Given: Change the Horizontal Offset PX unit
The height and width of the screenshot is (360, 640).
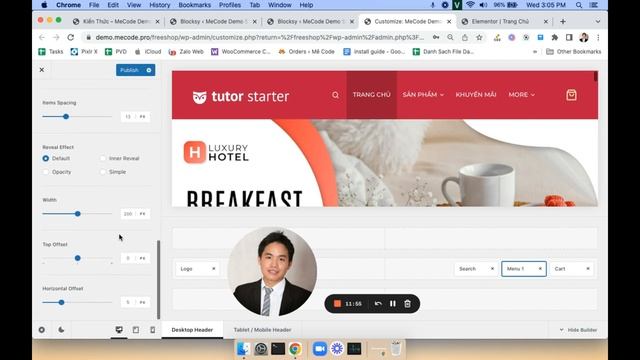Looking at the screenshot, I should (x=142, y=302).
